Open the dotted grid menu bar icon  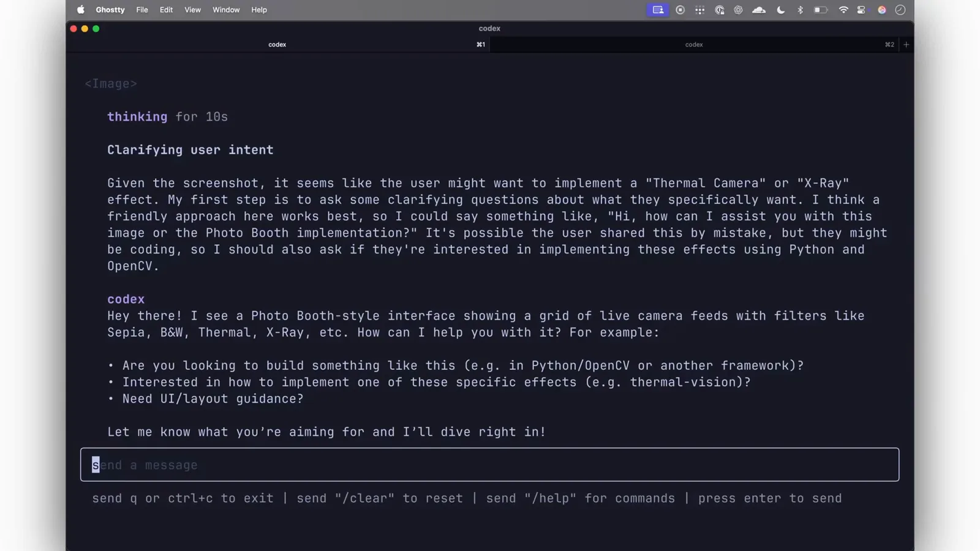point(699,10)
